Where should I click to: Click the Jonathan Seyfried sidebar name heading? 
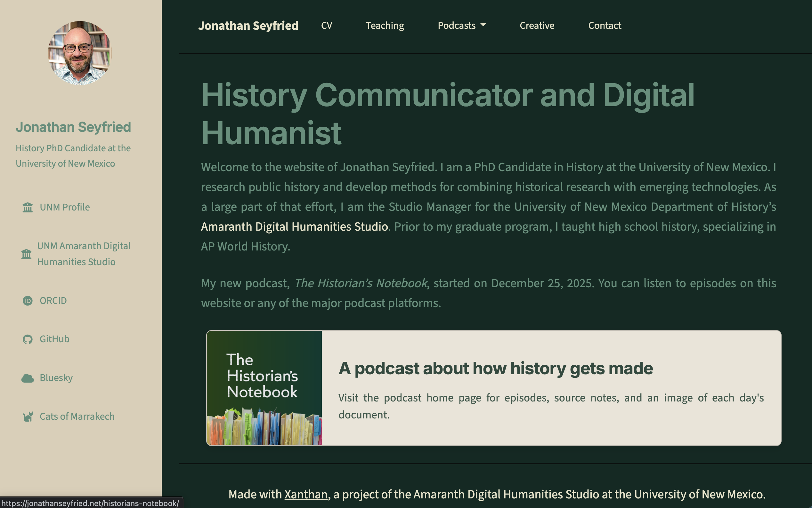[73, 127]
